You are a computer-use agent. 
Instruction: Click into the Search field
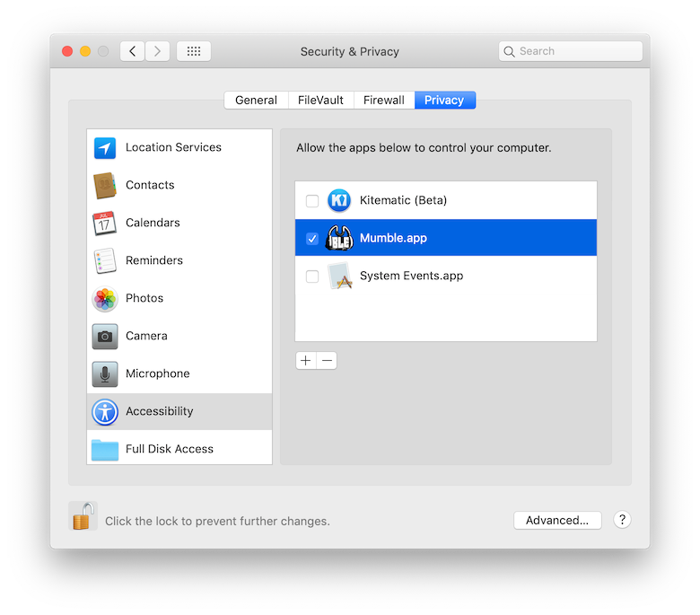coord(571,51)
